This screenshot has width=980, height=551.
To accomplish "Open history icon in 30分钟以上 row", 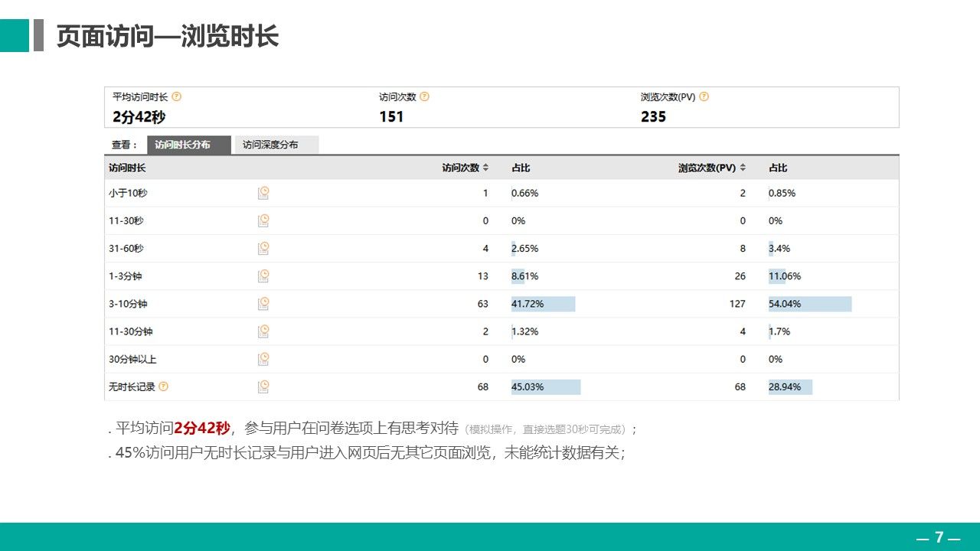I will pos(263,359).
